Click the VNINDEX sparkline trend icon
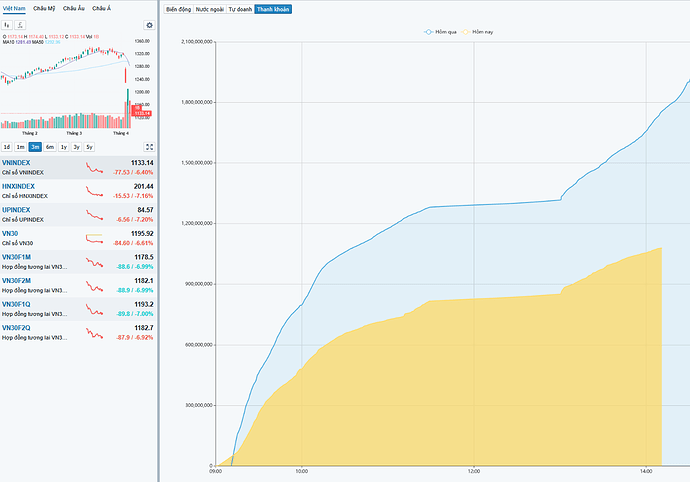This screenshot has width=690, height=482. [95, 167]
